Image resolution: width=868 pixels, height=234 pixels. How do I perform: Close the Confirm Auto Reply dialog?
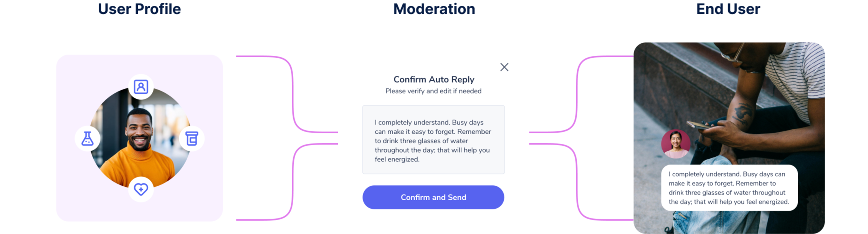504,67
